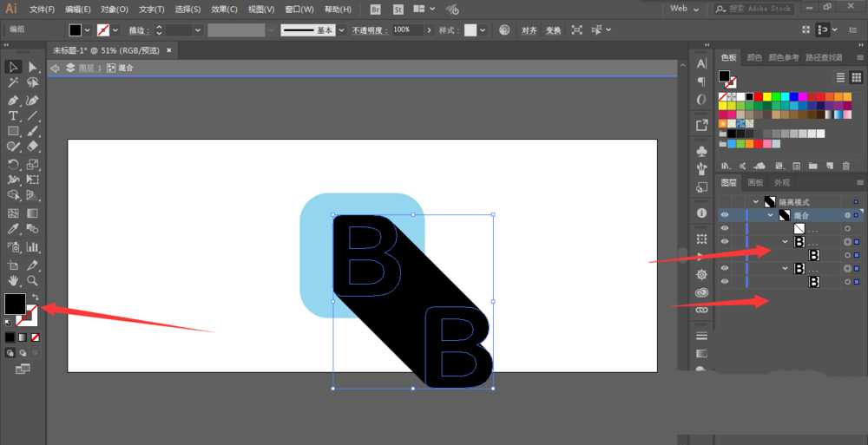The width and height of the screenshot is (868, 445).
Task: Select the Magic Wand tool
Action: tap(13, 83)
